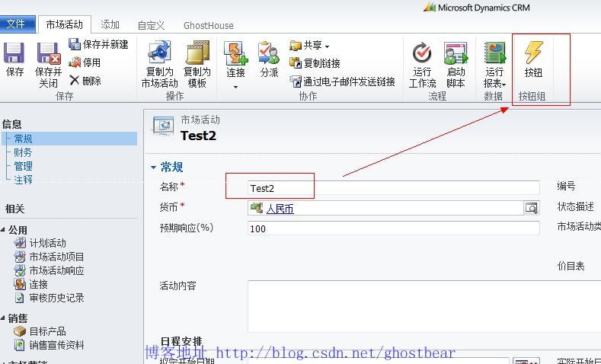Collapse the 常规 form section
The image size is (601, 364).
[x=153, y=168]
